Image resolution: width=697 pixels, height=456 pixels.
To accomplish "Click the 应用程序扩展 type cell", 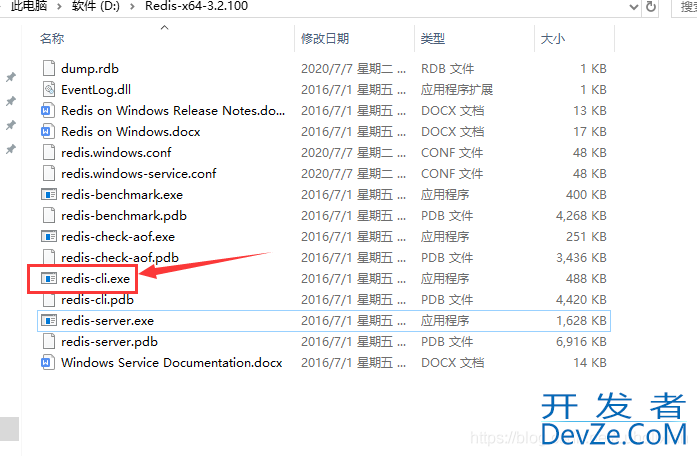I will 457,89.
